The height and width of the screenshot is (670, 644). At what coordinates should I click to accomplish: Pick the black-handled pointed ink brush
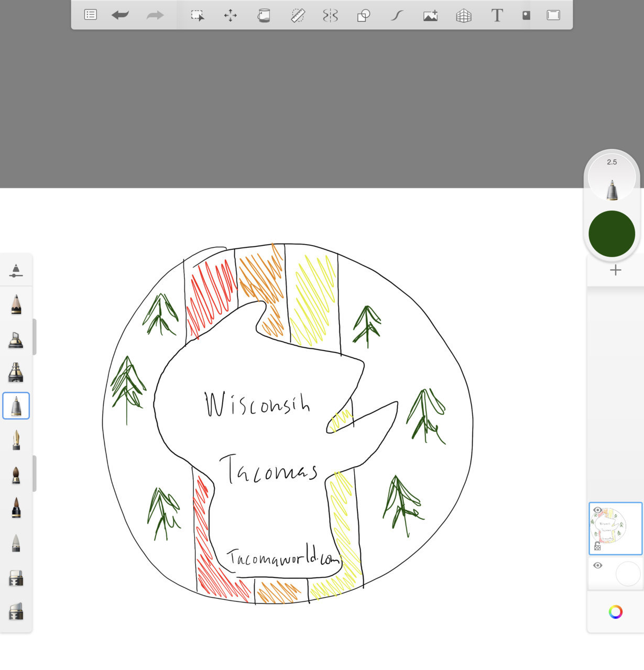pyautogui.click(x=16, y=508)
